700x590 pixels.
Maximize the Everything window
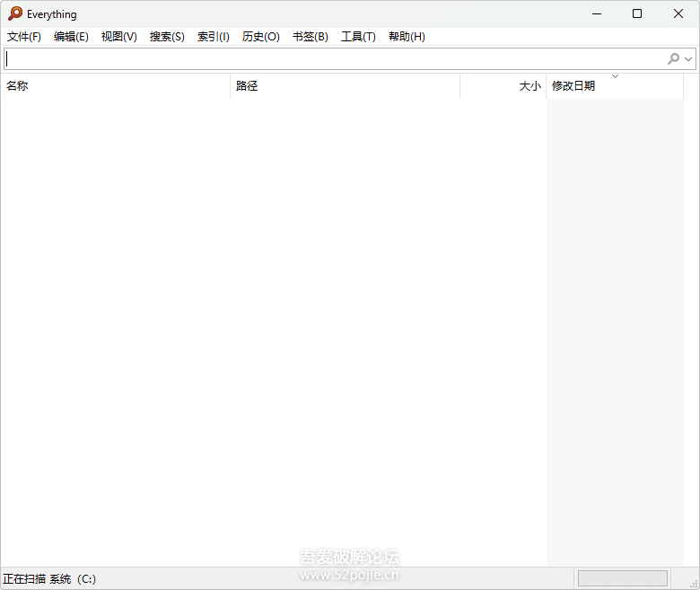pyautogui.click(x=637, y=13)
